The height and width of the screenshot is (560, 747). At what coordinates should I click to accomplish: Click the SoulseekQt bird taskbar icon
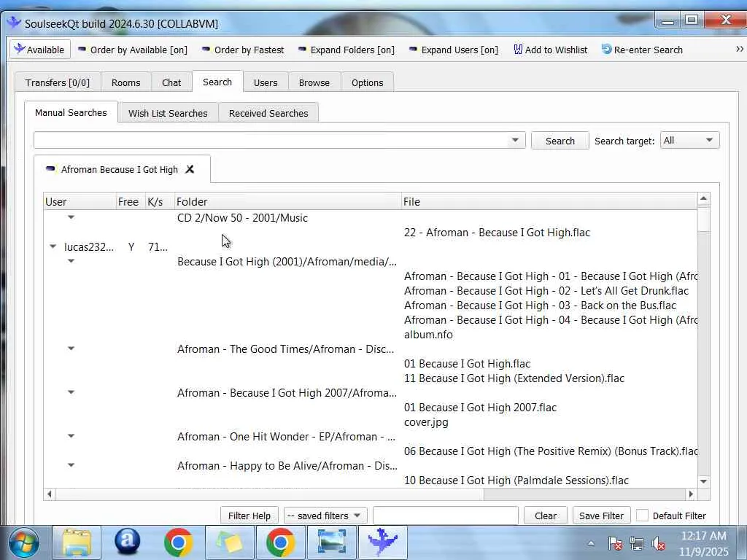point(383,542)
